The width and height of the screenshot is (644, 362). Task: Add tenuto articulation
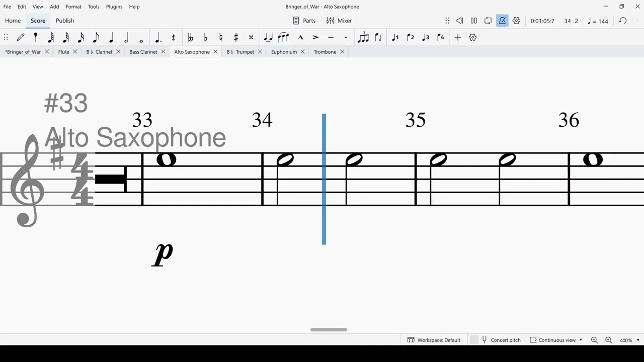pos(331,37)
